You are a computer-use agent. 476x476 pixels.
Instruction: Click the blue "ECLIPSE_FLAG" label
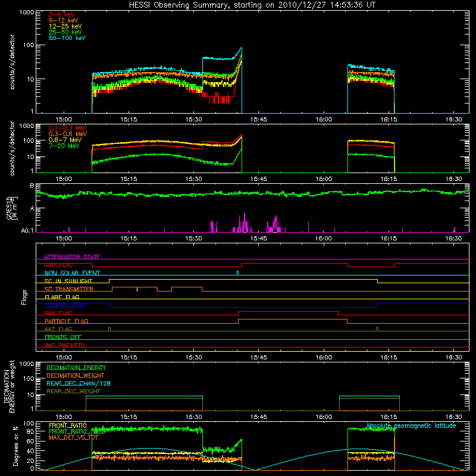[x=65, y=305]
